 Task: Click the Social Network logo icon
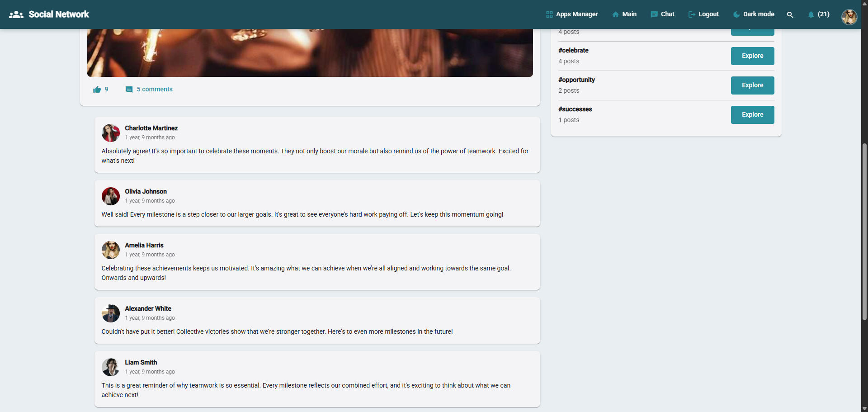[16, 14]
